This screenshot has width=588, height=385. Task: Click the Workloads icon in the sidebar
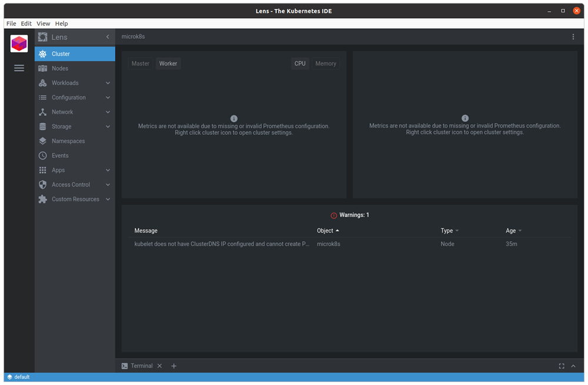(43, 82)
